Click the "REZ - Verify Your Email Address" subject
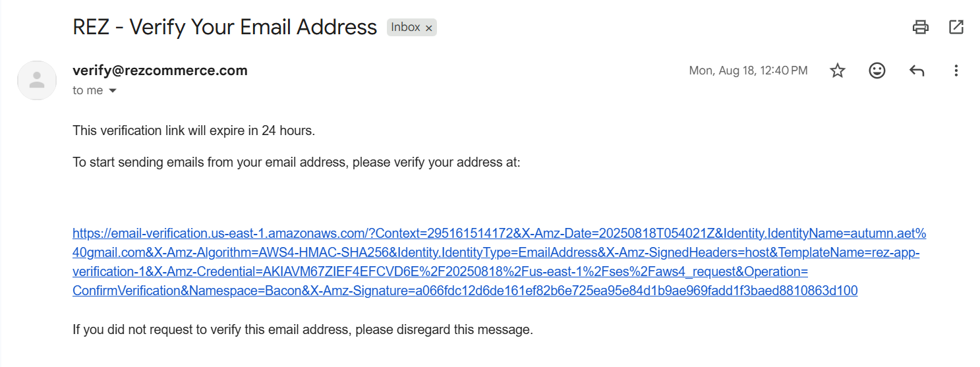Screen dimensions: 980x367 (225, 27)
